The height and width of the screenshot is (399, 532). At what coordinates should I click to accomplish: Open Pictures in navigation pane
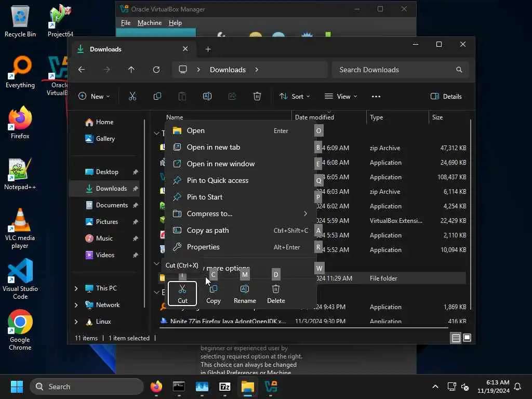pos(105,222)
